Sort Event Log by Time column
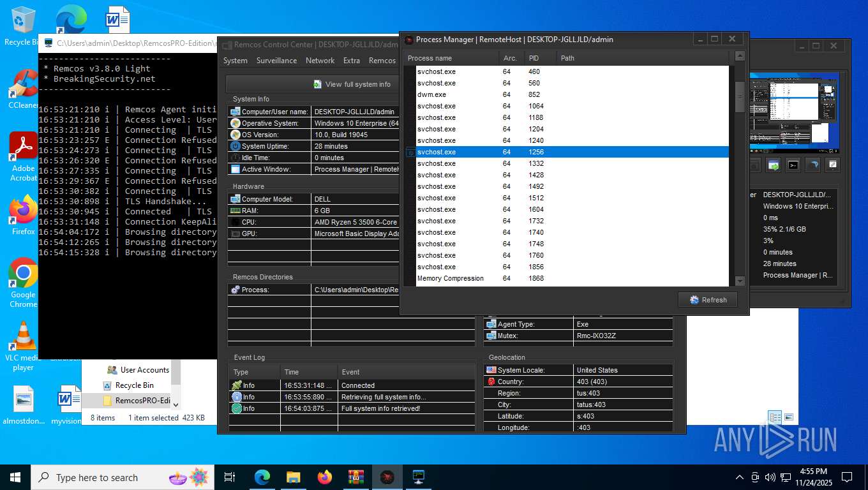868x490 pixels. (x=309, y=372)
